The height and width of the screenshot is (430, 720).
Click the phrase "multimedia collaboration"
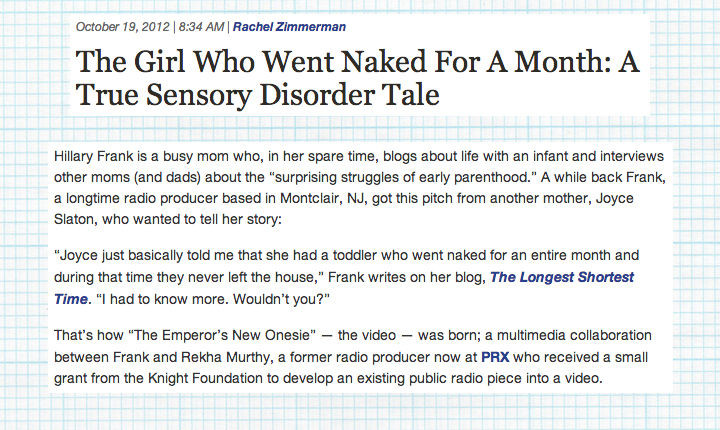[x=572, y=333]
